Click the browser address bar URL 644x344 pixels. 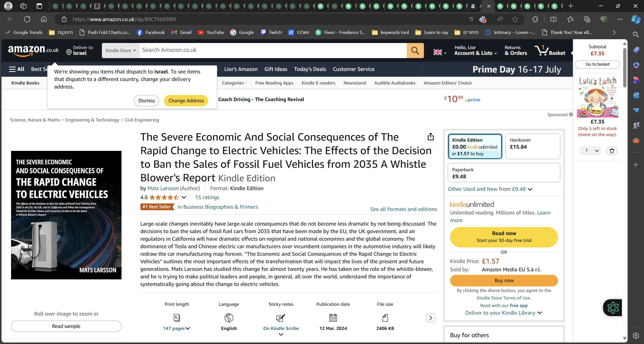coord(124,19)
